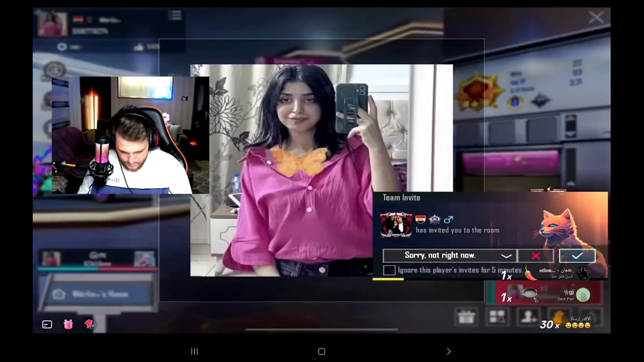The image size is (644, 362).
Task: Click the chili pepper gift icon
Action: 530,273
